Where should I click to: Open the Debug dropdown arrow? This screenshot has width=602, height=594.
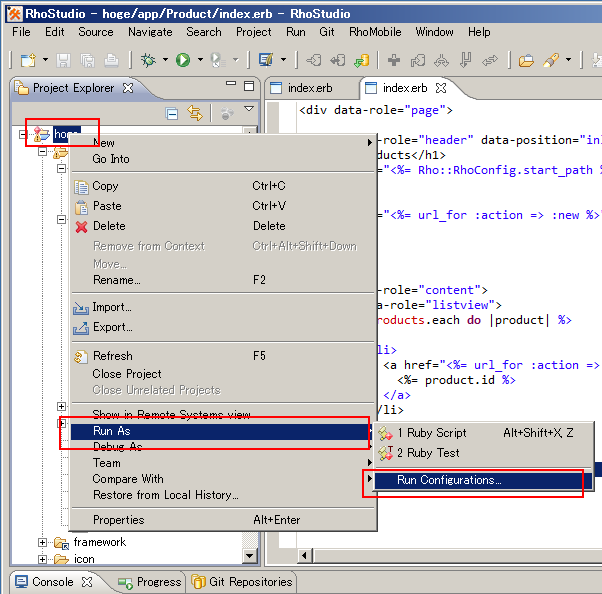point(165,60)
